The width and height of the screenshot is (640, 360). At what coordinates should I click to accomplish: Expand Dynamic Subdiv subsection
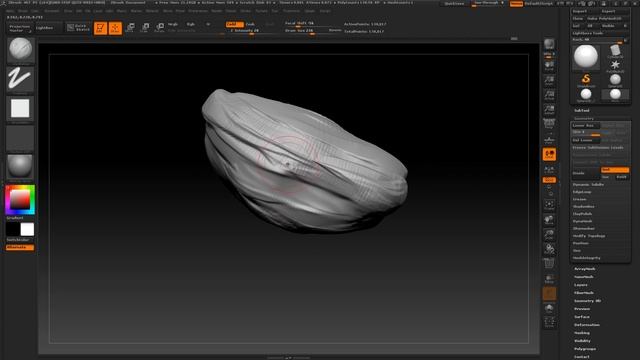pos(588,184)
